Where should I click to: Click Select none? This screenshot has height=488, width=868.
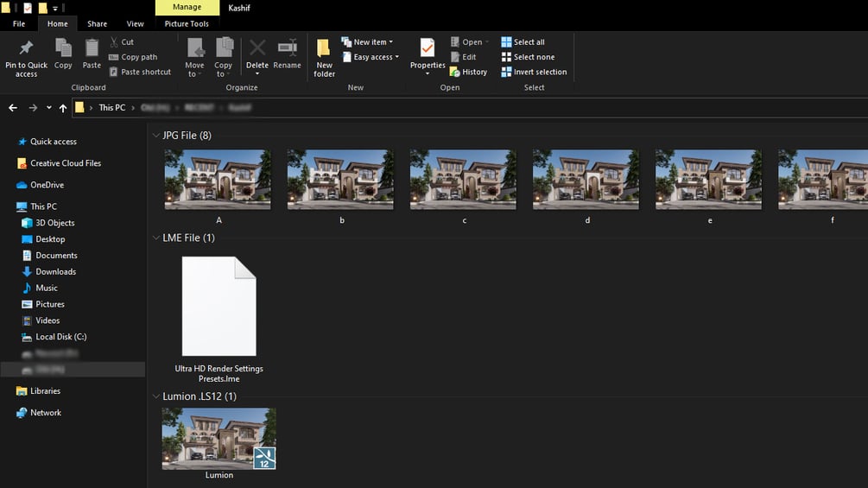528,57
